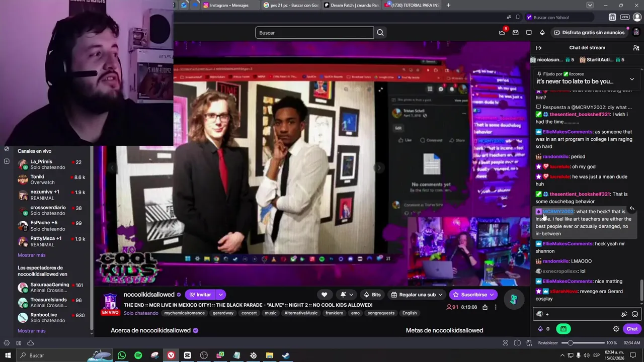Switch to Dream Patch tab

point(351,5)
